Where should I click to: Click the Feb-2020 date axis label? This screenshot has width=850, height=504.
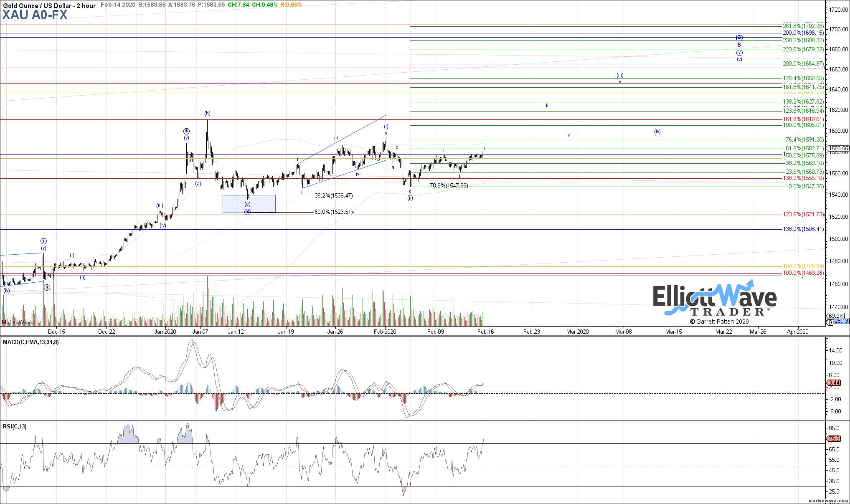pos(385,332)
